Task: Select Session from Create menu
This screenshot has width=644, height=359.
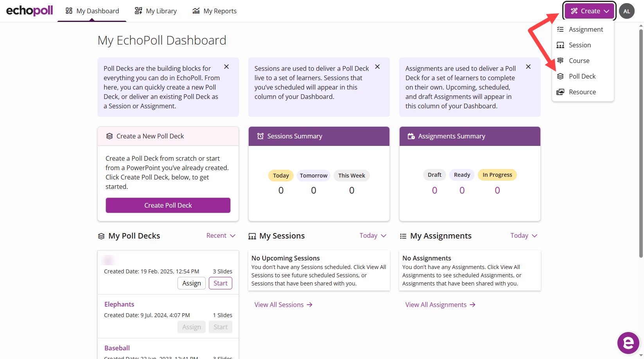Action: [x=583, y=45]
